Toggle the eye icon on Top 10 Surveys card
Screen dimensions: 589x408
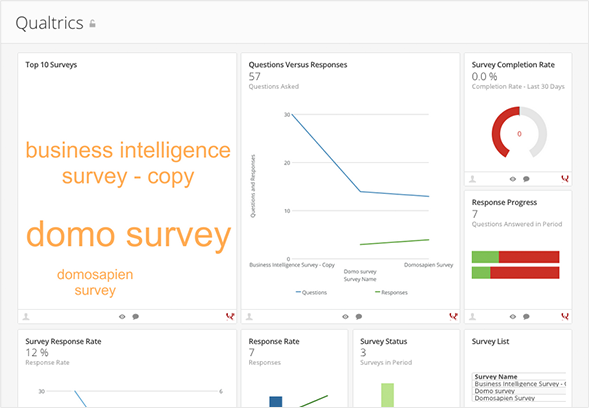click(122, 317)
